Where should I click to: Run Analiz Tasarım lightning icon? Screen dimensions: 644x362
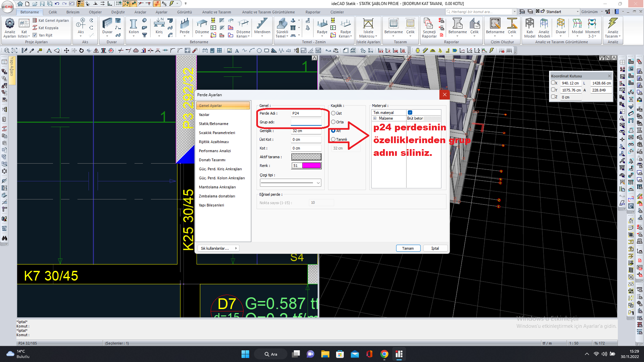point(613,23)
